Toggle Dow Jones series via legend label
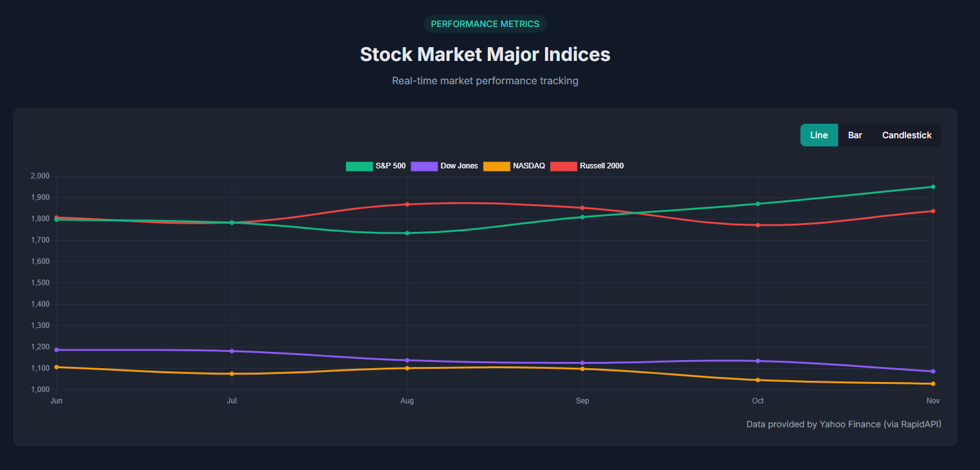Viewport: 980px width, 470px height. click(459, 166)
